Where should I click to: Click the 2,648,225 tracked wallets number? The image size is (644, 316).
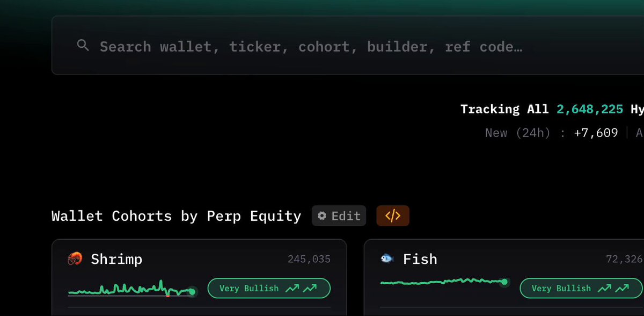point(590,109)
